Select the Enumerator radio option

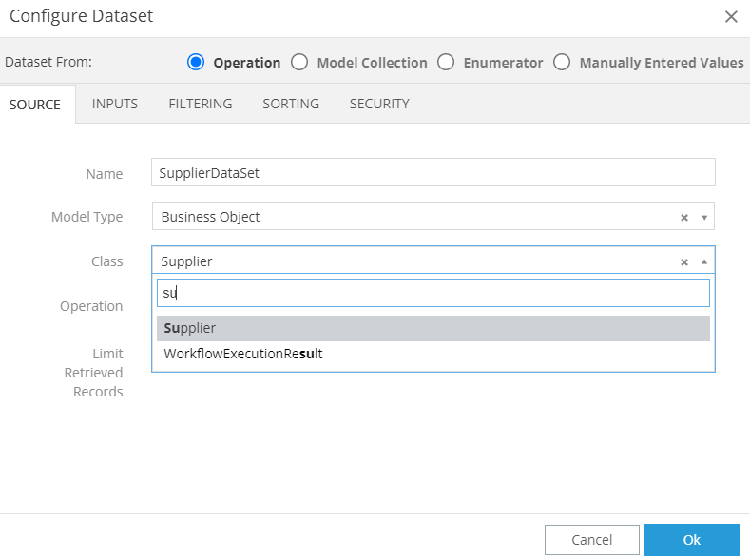point(446,63)
